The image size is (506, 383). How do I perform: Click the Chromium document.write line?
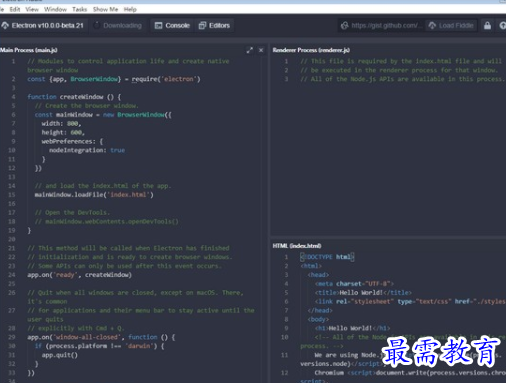(410, 373)
